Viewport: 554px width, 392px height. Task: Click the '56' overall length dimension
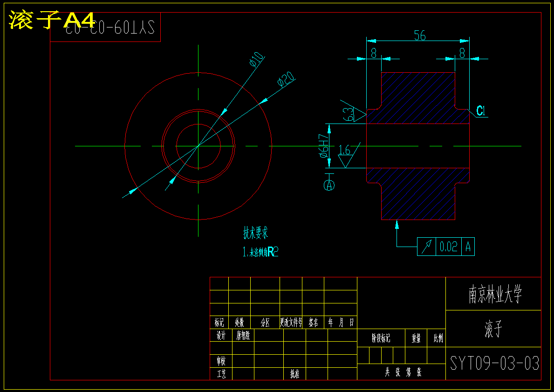pos(420,35)
